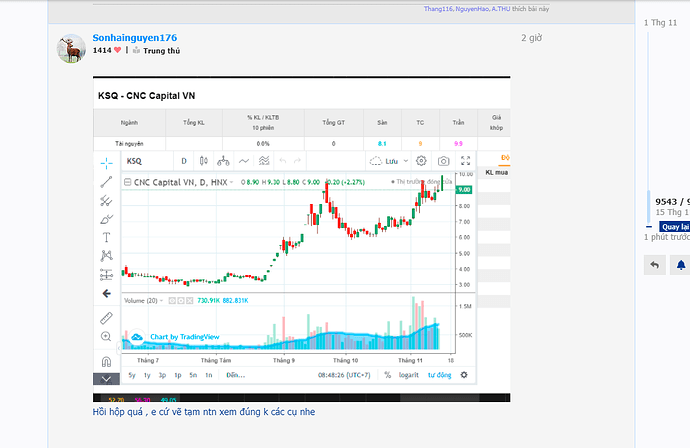The width and height of the screenshot is (690, 448).
Task: Toggle the tự động auto scale option
Action: [440, 375]
